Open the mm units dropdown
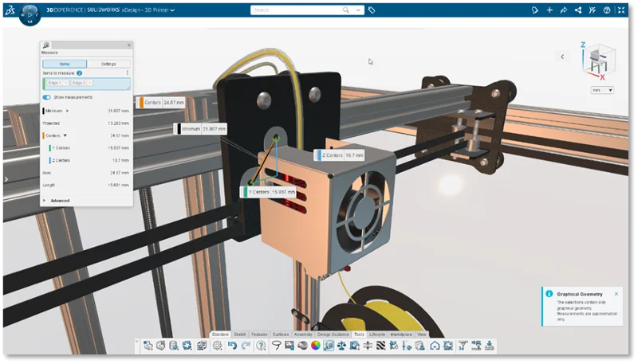This screenshot has height=364, width=638. (602, 90)
